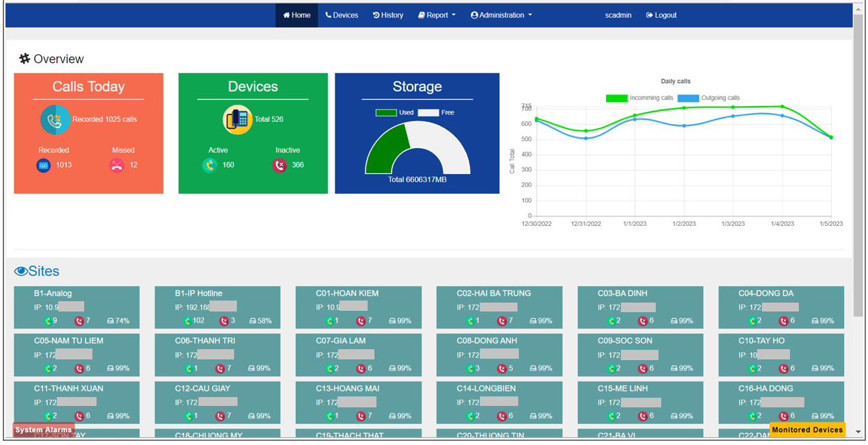Click the Devices desk phone icon
The width and height of the screenshot is (868, 445).
coord(238,120)
